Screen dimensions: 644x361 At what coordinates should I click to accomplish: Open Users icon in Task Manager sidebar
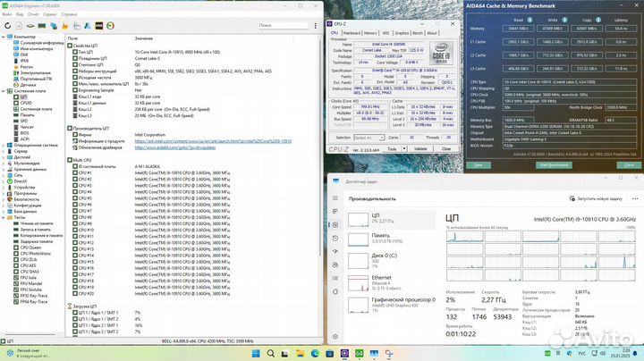(335, 265)
